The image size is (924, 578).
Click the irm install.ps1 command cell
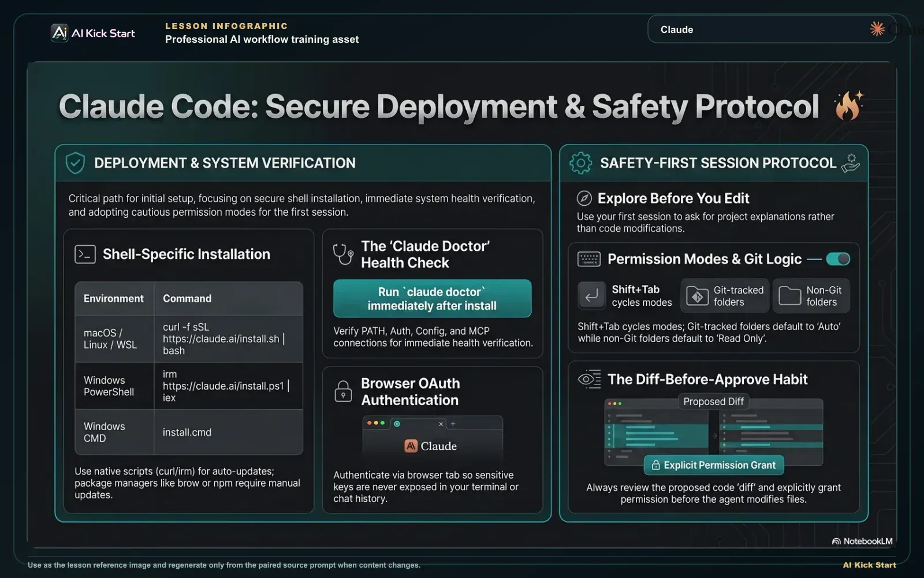click(x=228, y=386)
